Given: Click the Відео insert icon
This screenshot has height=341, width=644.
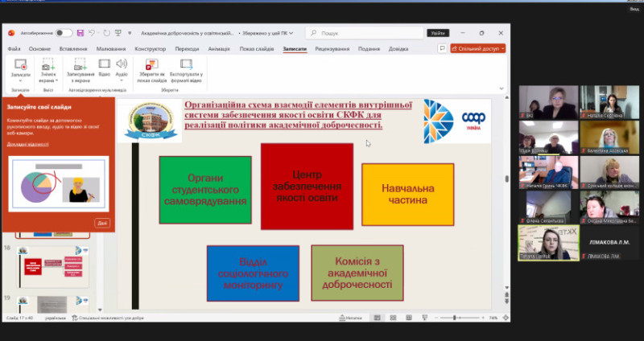Looking at the screenshot, I should pyautogui.click(x=105, y=64).
